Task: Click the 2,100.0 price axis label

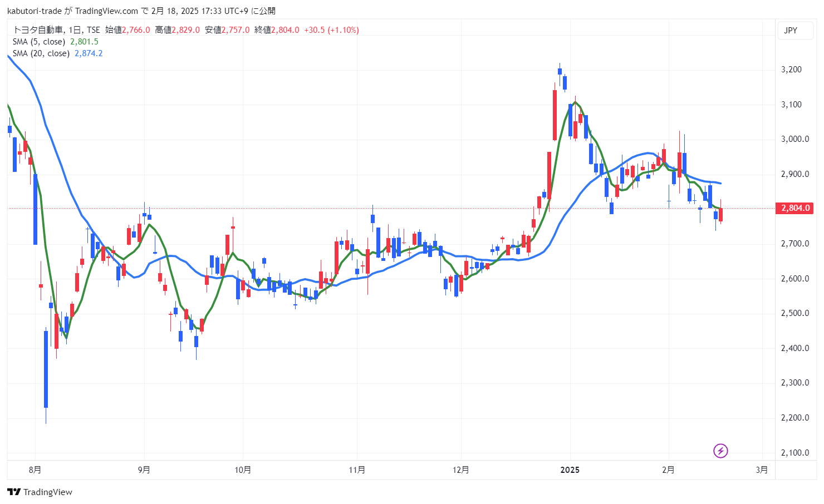Action: [795, 453]
